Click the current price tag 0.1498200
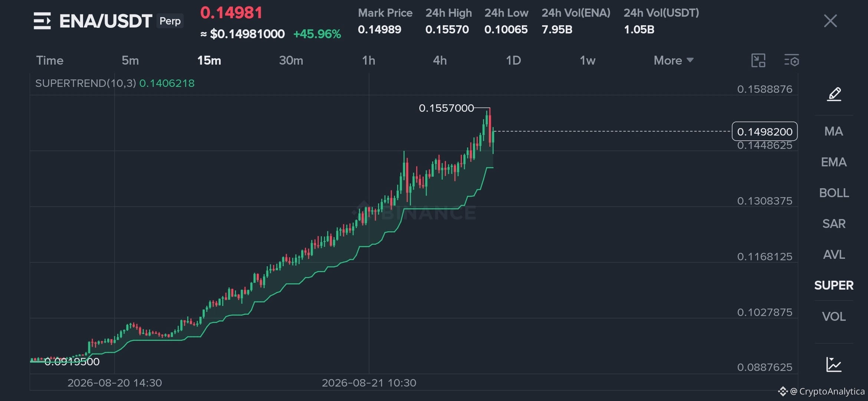The height and width of the screenshot is (401, 868). tap(765, 131)
